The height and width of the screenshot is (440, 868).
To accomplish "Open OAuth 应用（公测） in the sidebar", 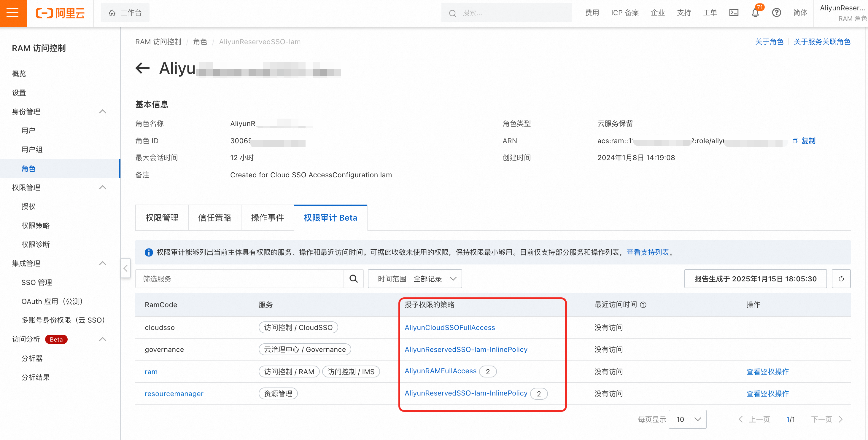I will 52,301.
